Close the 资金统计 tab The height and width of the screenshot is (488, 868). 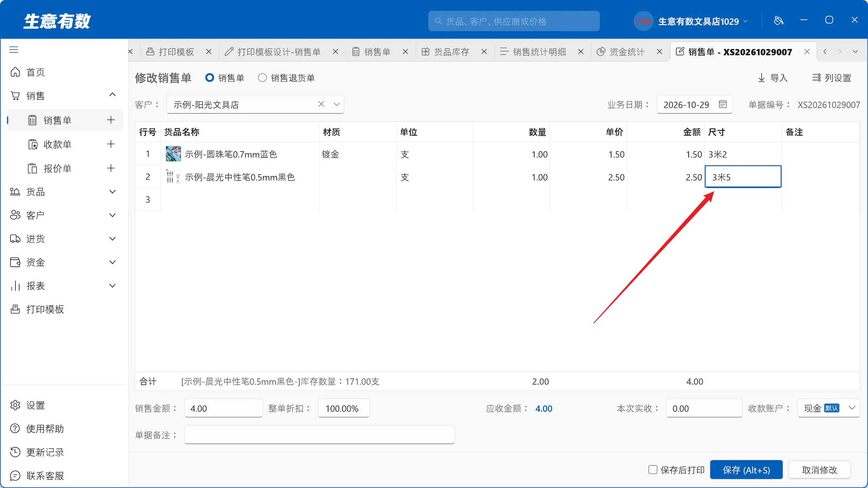tap(659, 52)
